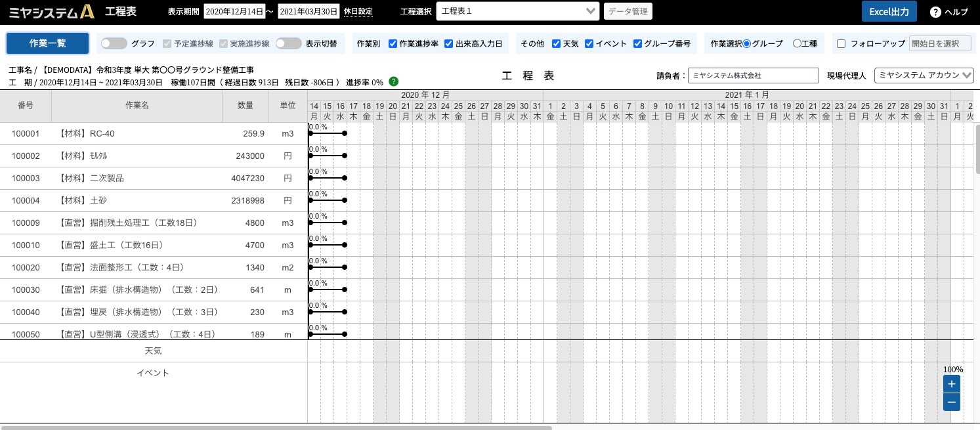Viewport: 980px width, 430px height.
Task: Select row 【直営】掘削残土処理工（工数18日）
Action: (154, 223)
